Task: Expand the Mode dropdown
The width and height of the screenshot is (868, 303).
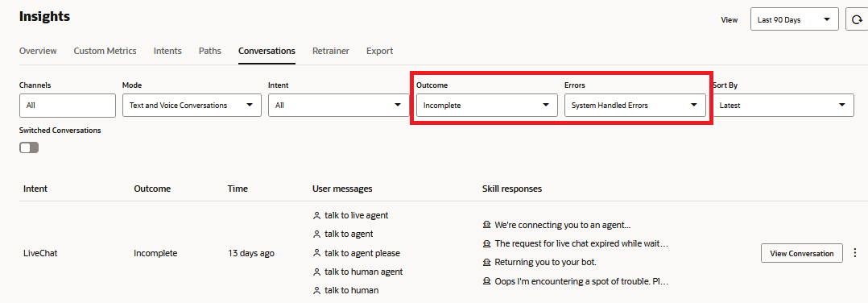Action: click(x=192, y=105)
